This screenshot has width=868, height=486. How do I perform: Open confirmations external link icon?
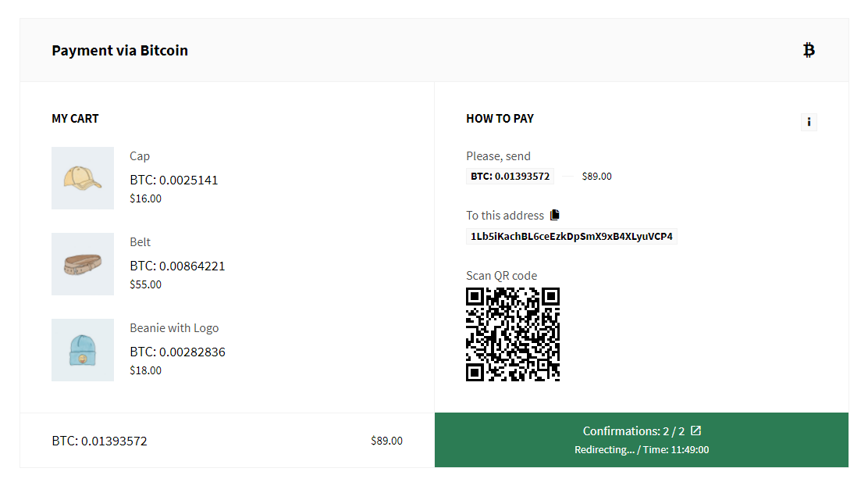695,431
